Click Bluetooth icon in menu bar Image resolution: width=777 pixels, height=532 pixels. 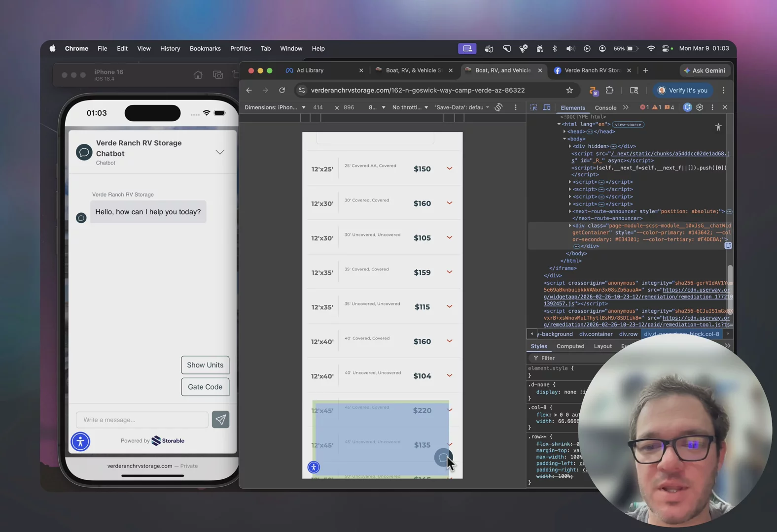tap(555, 48)
